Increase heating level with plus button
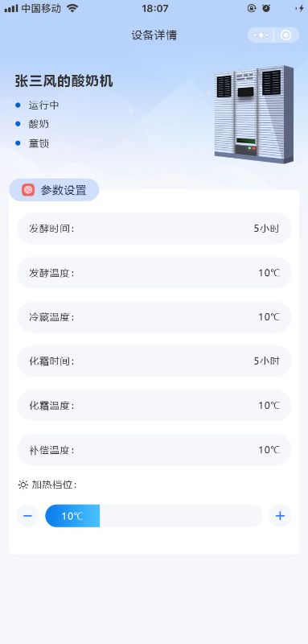The image size is (308, 644). (x=280, y=516)
